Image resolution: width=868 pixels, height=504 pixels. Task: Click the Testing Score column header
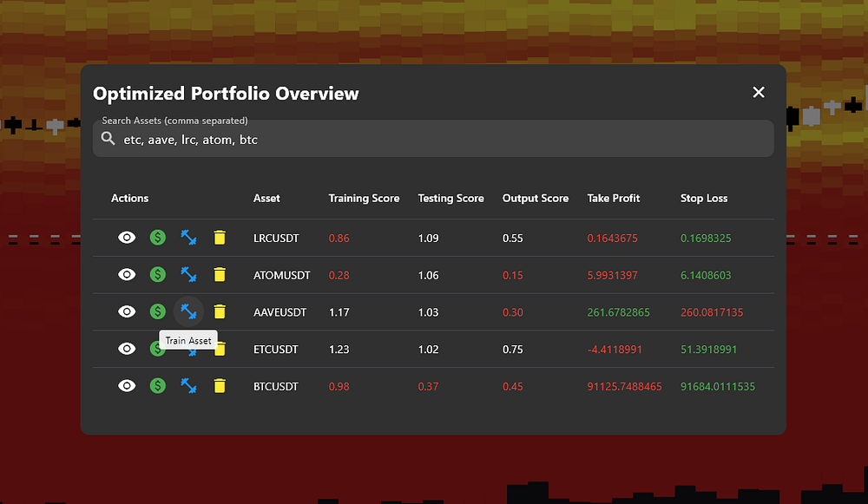coord(450,198)
